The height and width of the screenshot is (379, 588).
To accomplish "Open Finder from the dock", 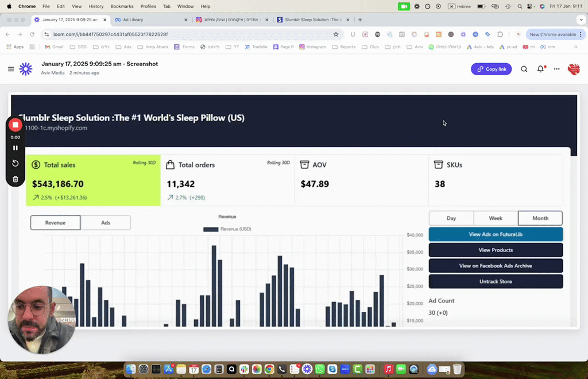I will (x=131, y=369).
